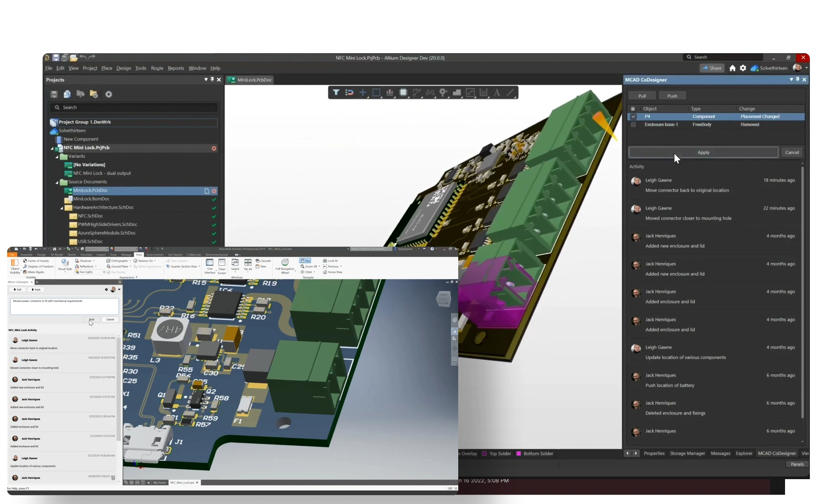
Task: Collapse the HardwareArchitecture.SchDoc tree node
Action: coord(62,208)
